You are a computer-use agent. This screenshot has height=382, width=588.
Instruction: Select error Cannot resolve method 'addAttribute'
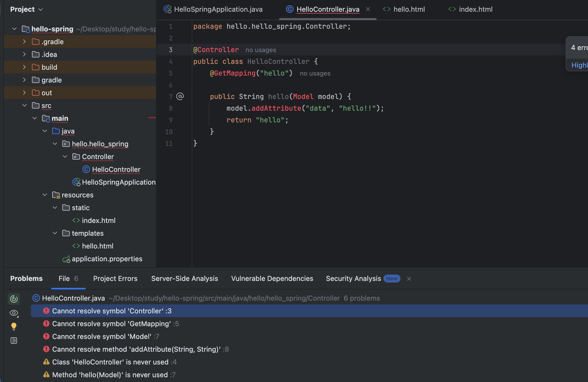tap(309, 349)
